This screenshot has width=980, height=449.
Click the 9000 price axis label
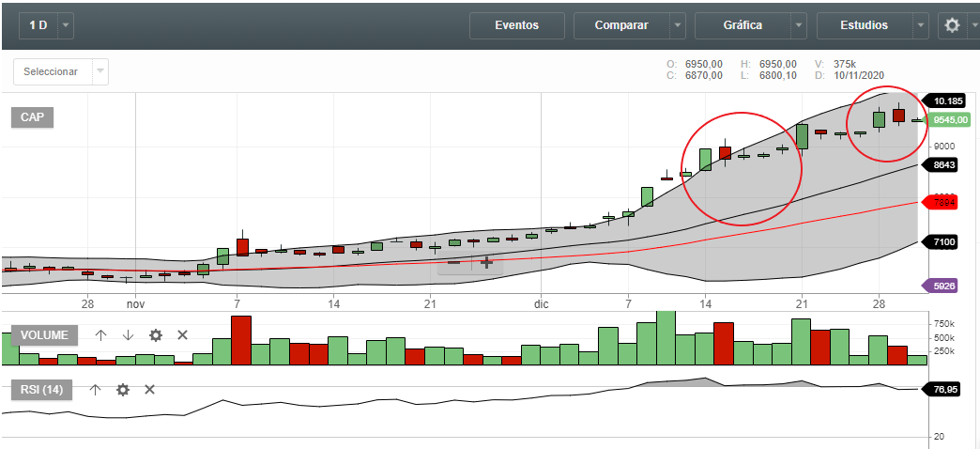(x=943, y=147)
